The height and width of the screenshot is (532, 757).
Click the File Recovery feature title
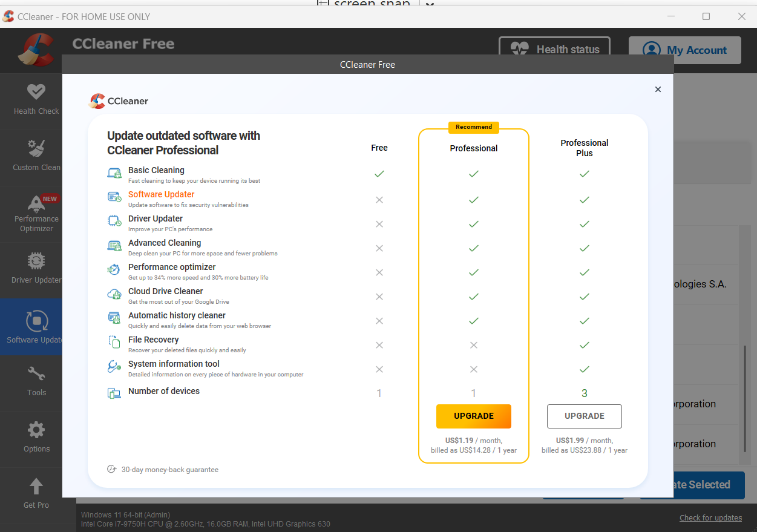(x=154, y=340)
